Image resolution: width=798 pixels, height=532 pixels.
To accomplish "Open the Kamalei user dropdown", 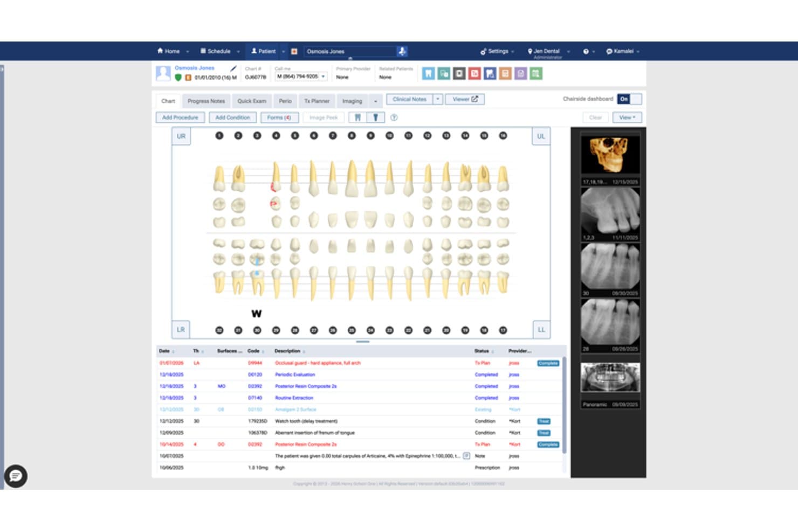I will tap(623, 51).
